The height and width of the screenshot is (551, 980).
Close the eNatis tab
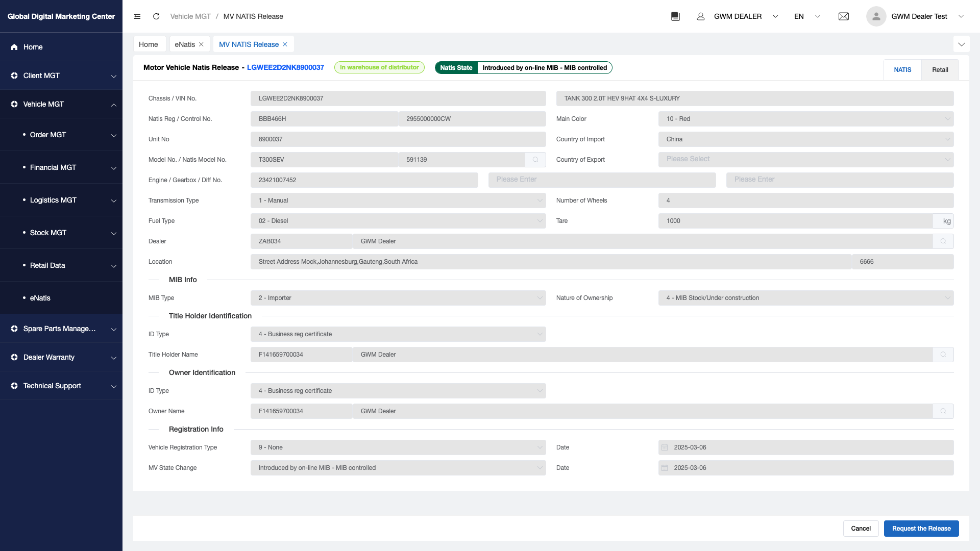[x=201, y=44]
